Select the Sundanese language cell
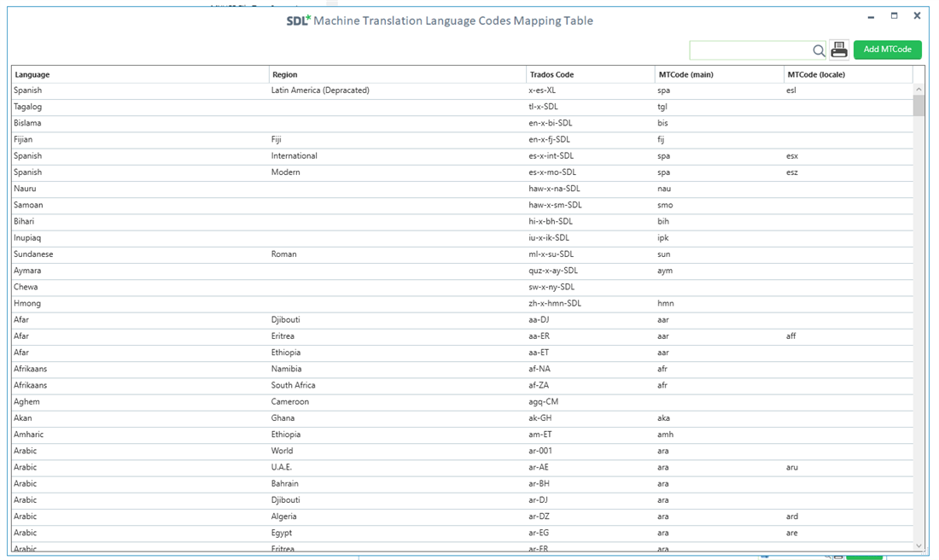The image size is (939, 560). 33,254
